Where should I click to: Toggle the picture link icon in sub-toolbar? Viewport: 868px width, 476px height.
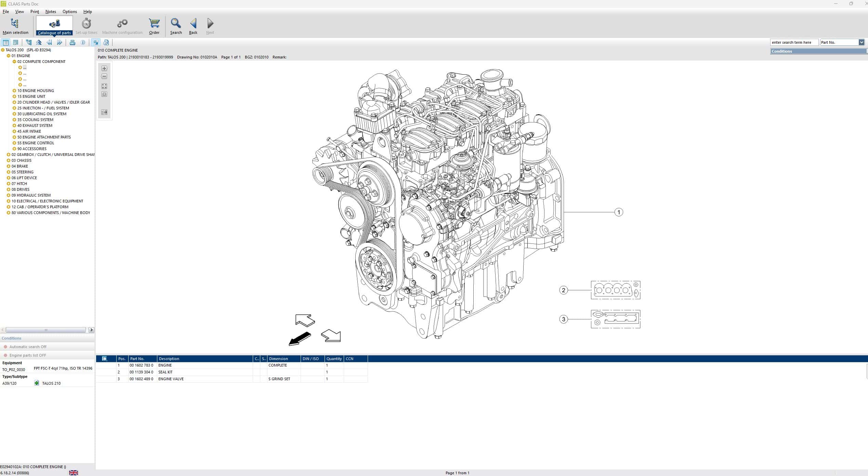tap(96, 42)
